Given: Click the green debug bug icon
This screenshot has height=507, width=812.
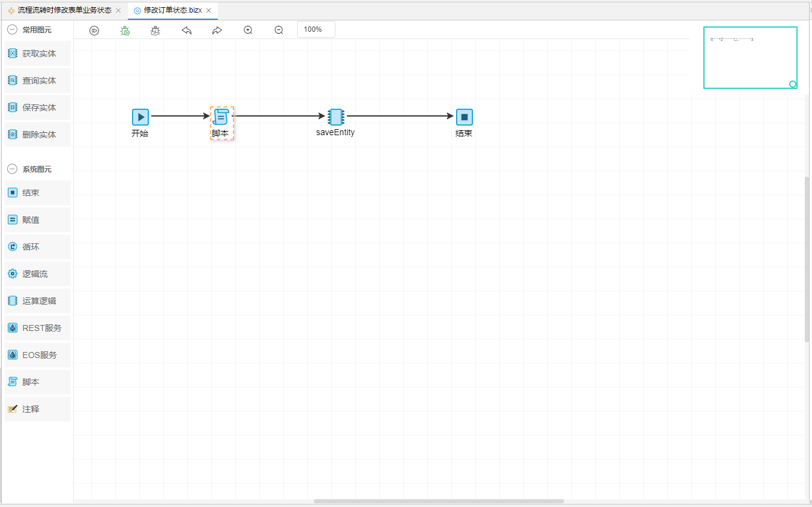Looking at the screenshot, I should pos(125,31).
